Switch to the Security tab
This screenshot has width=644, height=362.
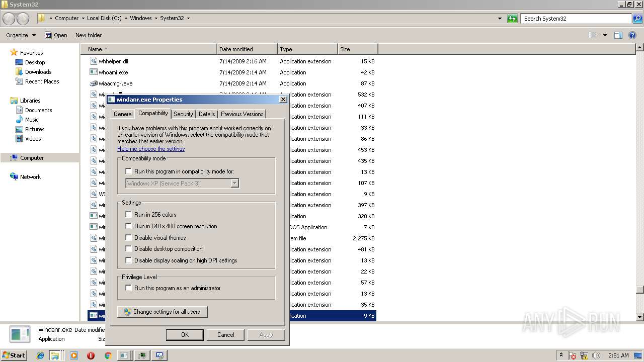[x=183, y=114]
